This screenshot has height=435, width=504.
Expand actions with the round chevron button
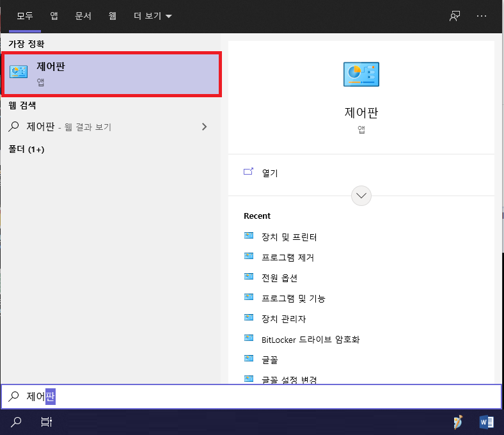point(361,196)
